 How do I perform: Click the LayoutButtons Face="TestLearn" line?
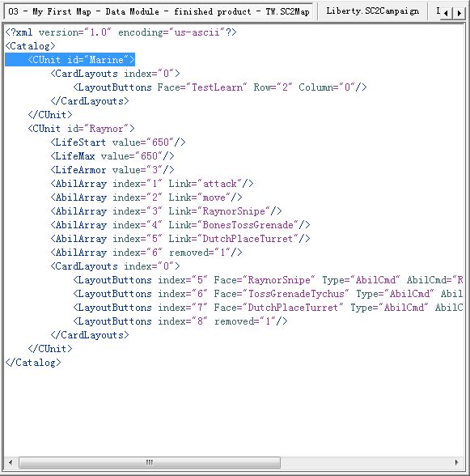pos(220,87)
